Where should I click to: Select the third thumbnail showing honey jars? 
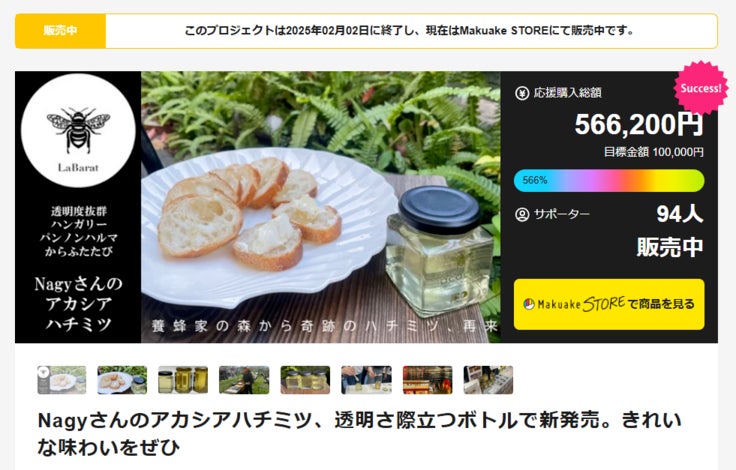(183, 380)
